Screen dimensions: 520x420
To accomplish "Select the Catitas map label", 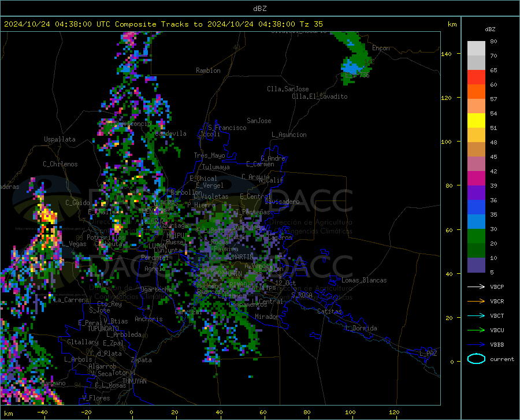I will [329, 311].
